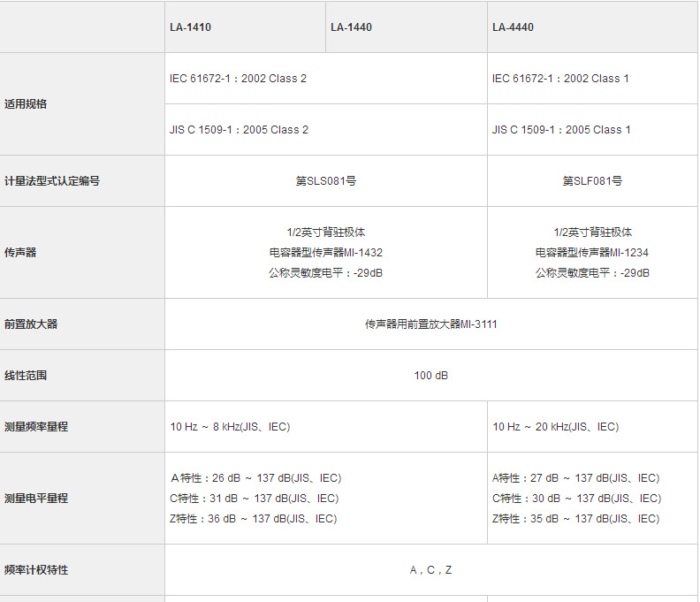Viewport: 700px width, 602px height.
Task: Select the LA-1440 column header
Action: (407, 27)
